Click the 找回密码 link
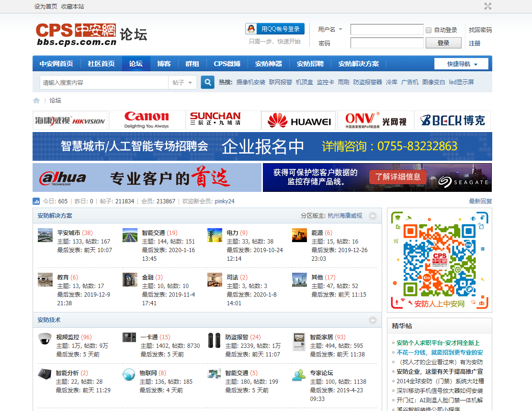Viewport: 532px width, 411px height. [x=480, y=30]
